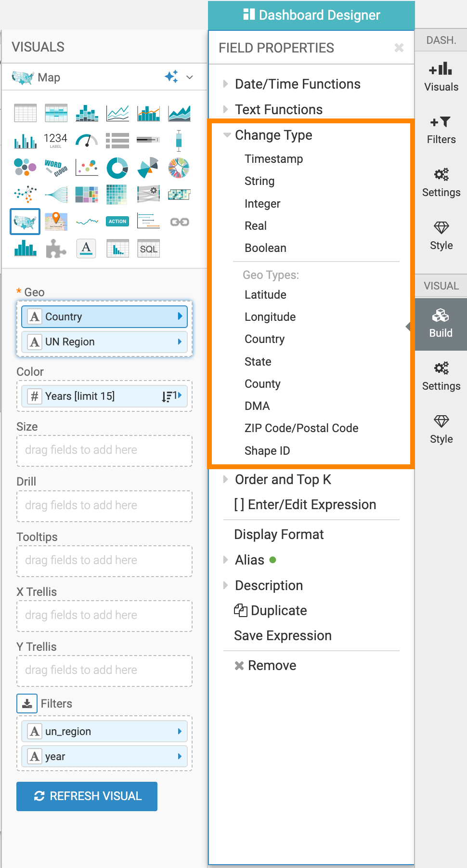The height and width of the screenshot is (868, 467).
Task: Collapse the Change Type section
Action: click(273, 135)
